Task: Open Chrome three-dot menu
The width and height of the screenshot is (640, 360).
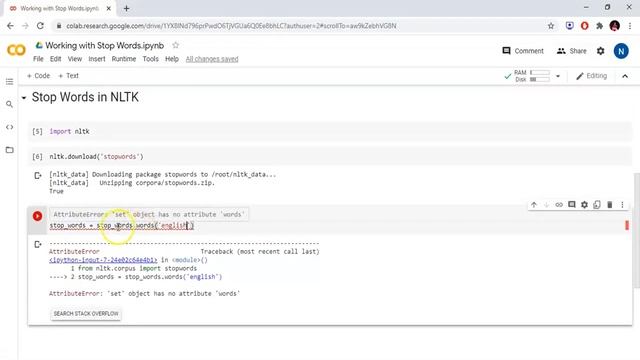Action: tap(630, 26)
